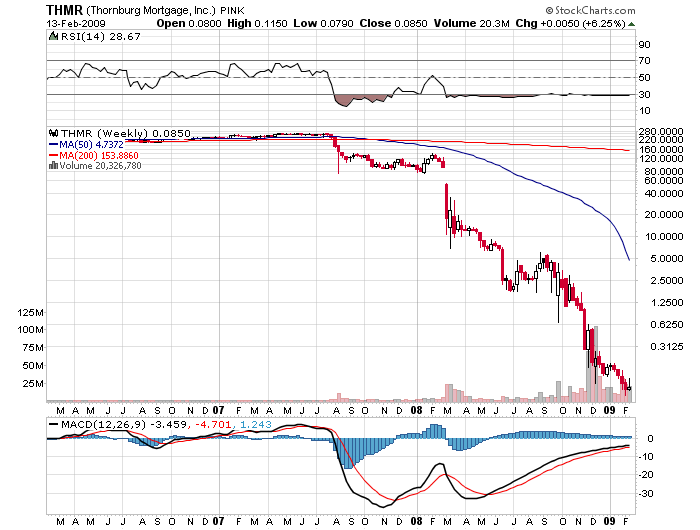Click the StockCharts.com watermark link
700x530 pixels.
point(595,10)
